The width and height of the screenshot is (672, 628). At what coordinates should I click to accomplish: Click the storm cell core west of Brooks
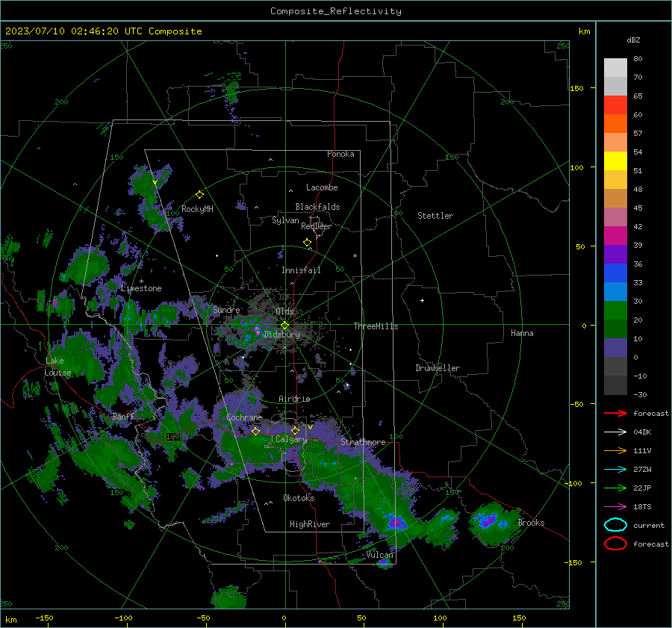(x=488, y=520)
